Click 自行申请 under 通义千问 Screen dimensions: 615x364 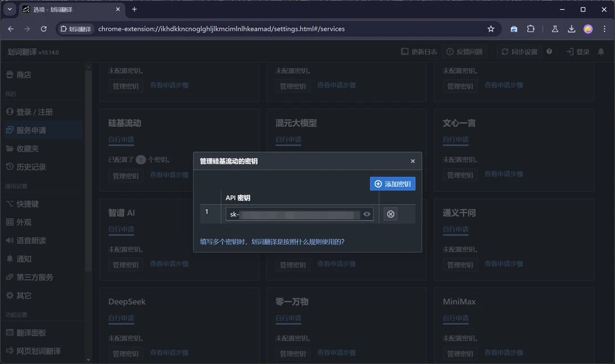456,229
